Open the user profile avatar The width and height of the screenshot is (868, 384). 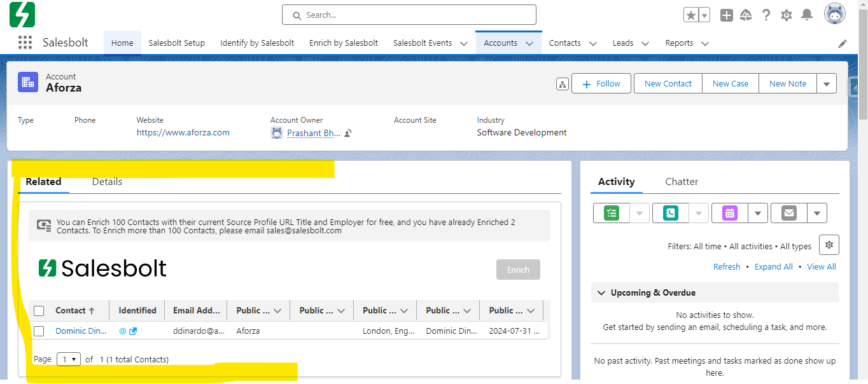[835, 14]
